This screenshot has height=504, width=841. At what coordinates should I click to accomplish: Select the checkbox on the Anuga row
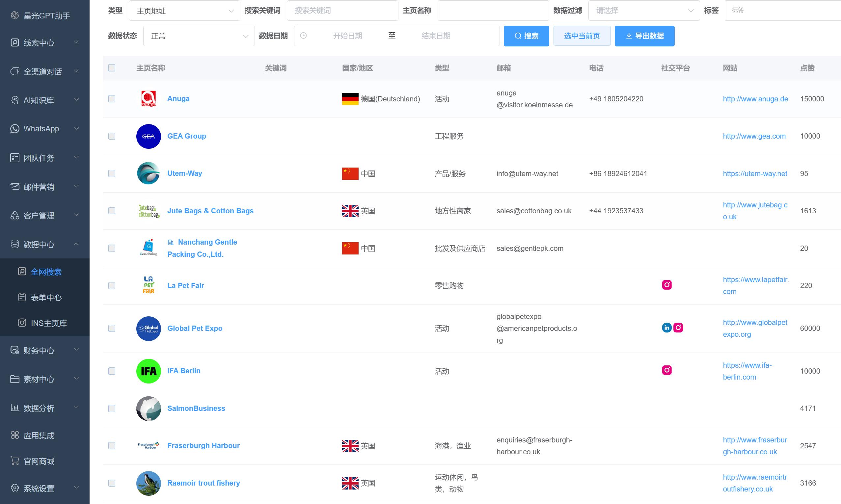(x=112, y=99)
